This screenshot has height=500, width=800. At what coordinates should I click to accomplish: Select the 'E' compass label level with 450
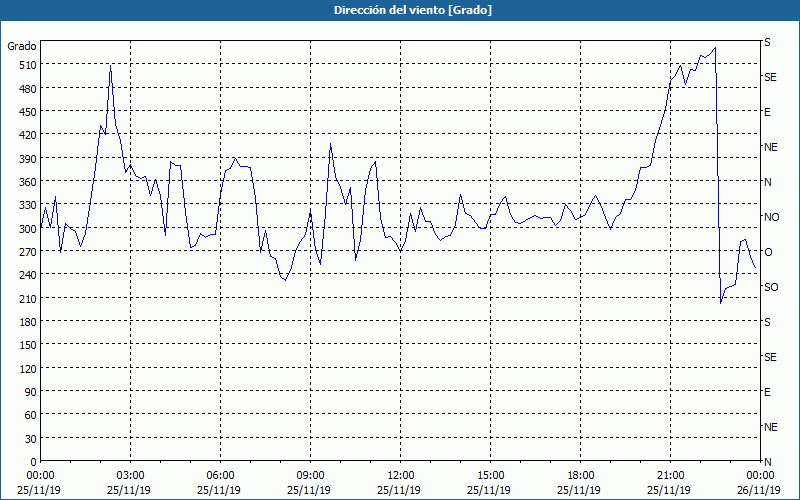click(x=767, y=112)
